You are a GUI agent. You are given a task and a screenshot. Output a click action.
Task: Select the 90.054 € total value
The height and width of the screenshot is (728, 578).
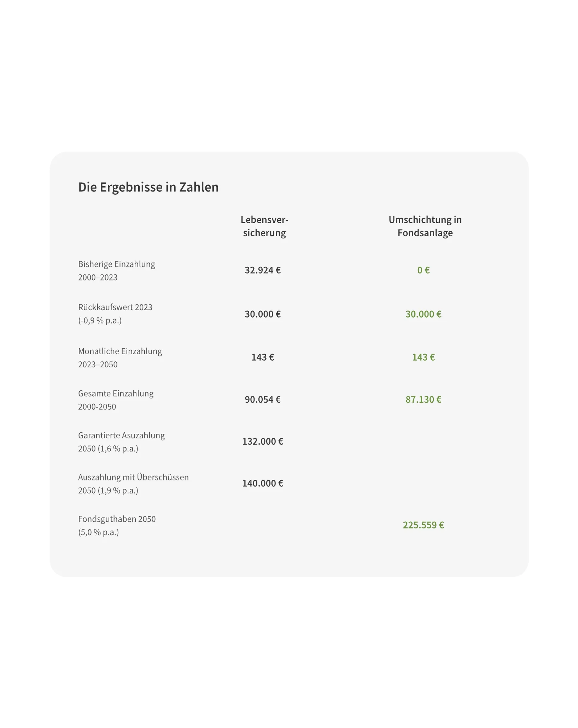pos(263,399)
